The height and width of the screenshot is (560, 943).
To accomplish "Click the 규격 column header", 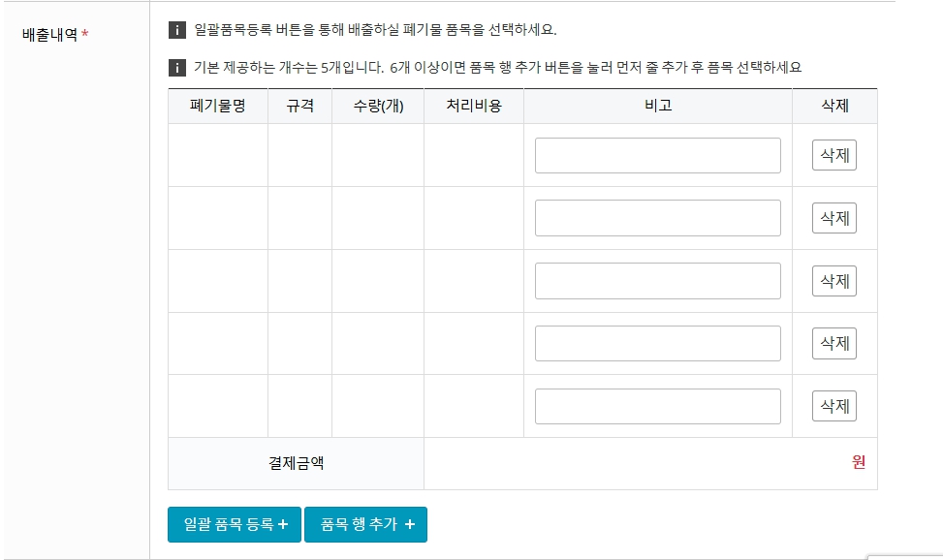I will coord(299,106).
